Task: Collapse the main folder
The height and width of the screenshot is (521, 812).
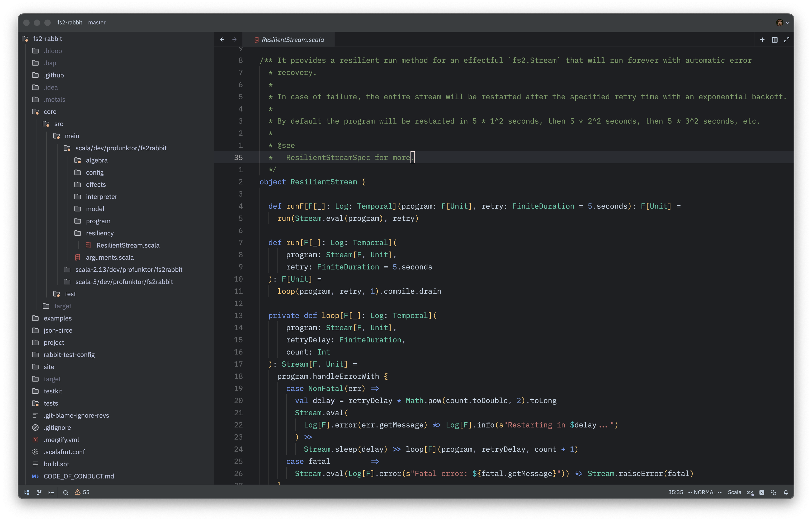Action: [x=72, y=136]
